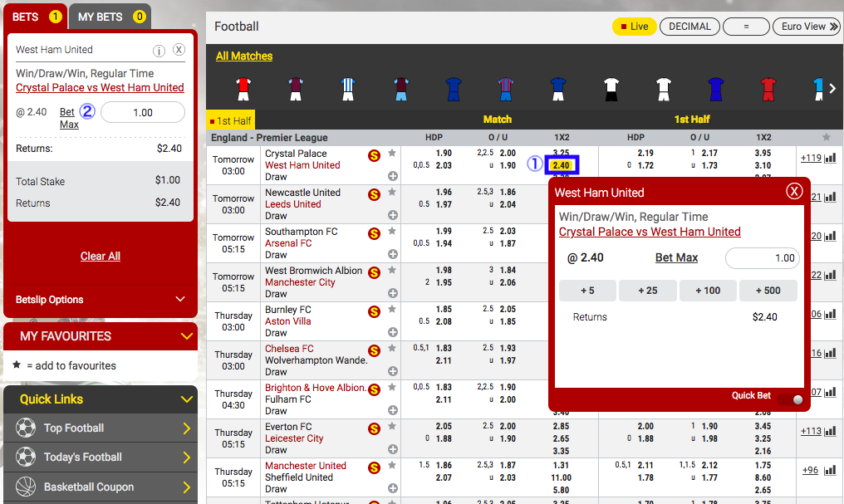The height and width of the screenshot is (504, 844).
Task: Open stats S icon for Newcastle United match
Action: tap(374, 195)
